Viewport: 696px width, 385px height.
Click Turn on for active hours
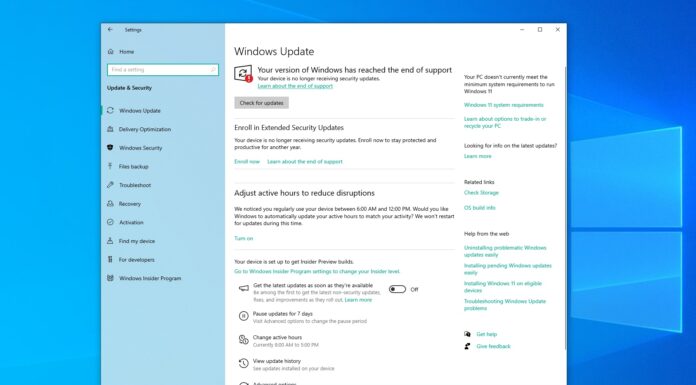244,238
